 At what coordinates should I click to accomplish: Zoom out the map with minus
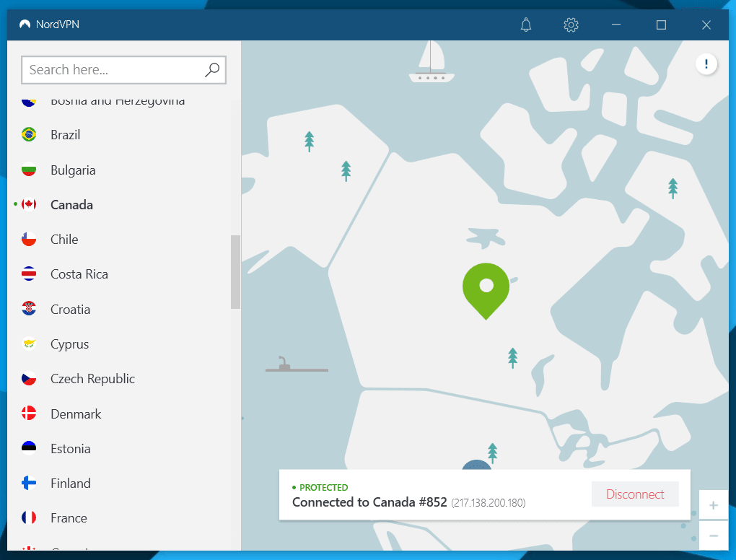[x=714, y=535]
